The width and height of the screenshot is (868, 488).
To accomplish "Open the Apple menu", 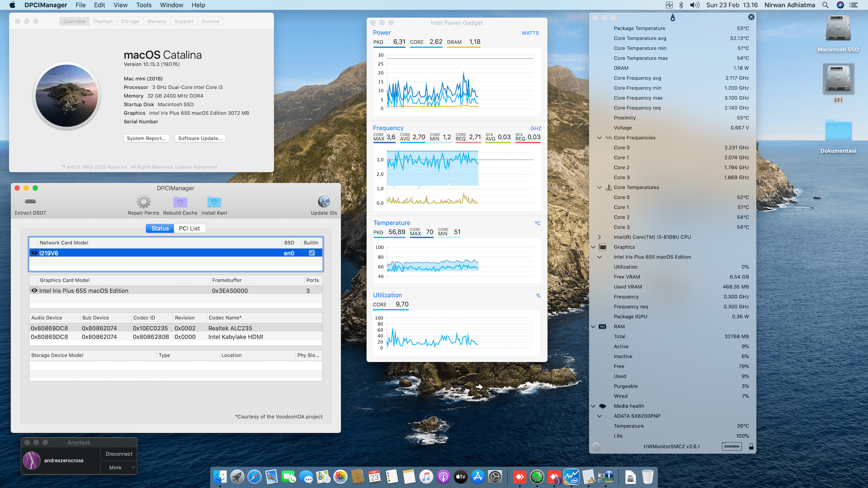I will 12,5.
